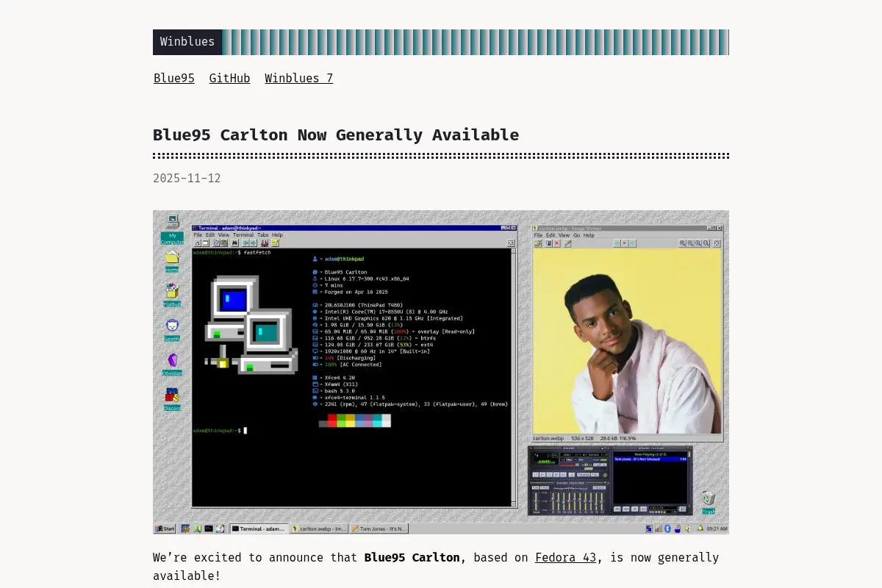The width and height of the screenshot is (882, 588).
Task: Click the Terminal - adam taskbar button
Action: coord(259,528)
